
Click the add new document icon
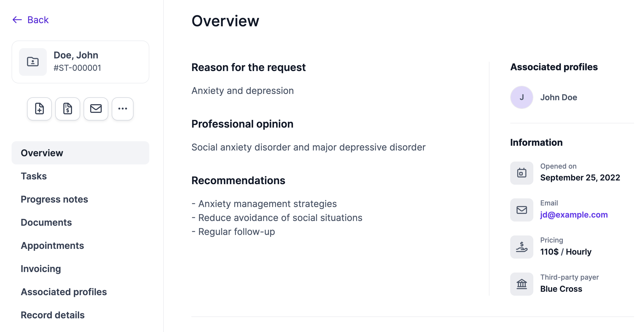tap(39, 109)
